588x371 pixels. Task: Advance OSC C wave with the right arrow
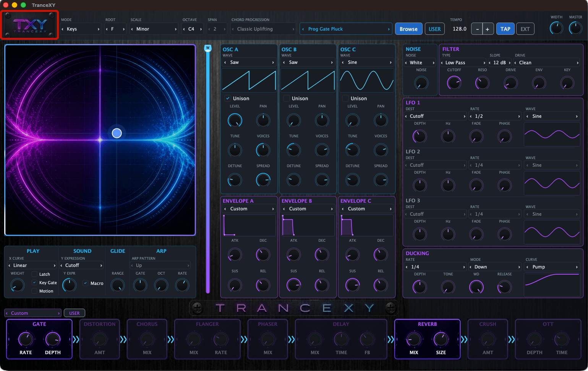(x=390, y=62)
